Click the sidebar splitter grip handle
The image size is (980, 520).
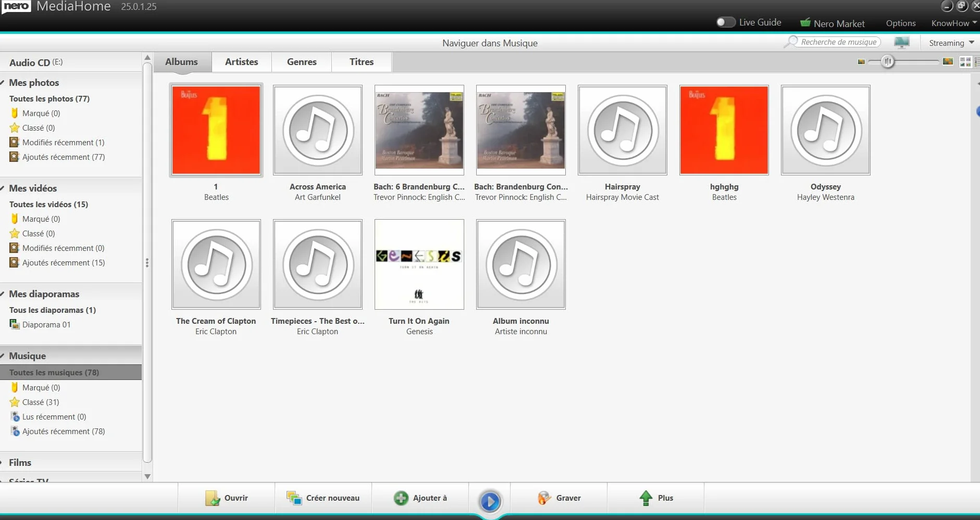coord(147,263)
